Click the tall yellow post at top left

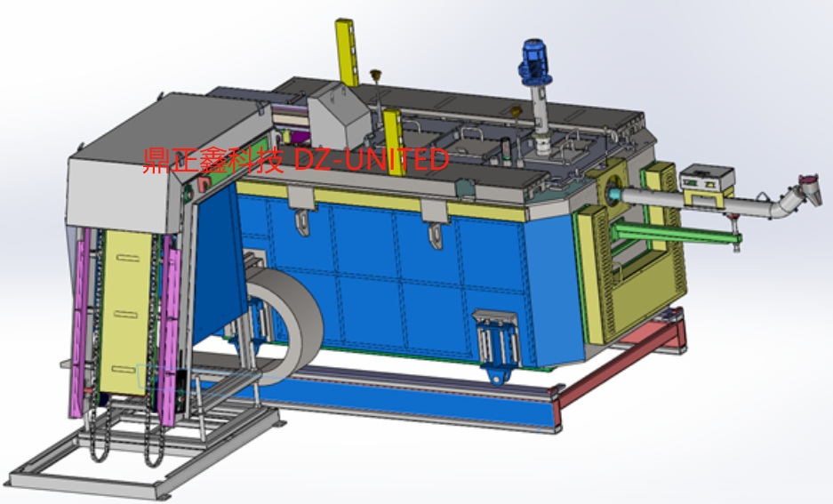click(x=345, y=52)
